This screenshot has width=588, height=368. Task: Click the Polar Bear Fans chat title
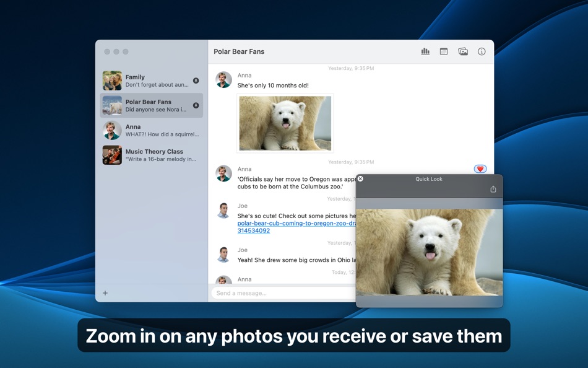(239, 51)
